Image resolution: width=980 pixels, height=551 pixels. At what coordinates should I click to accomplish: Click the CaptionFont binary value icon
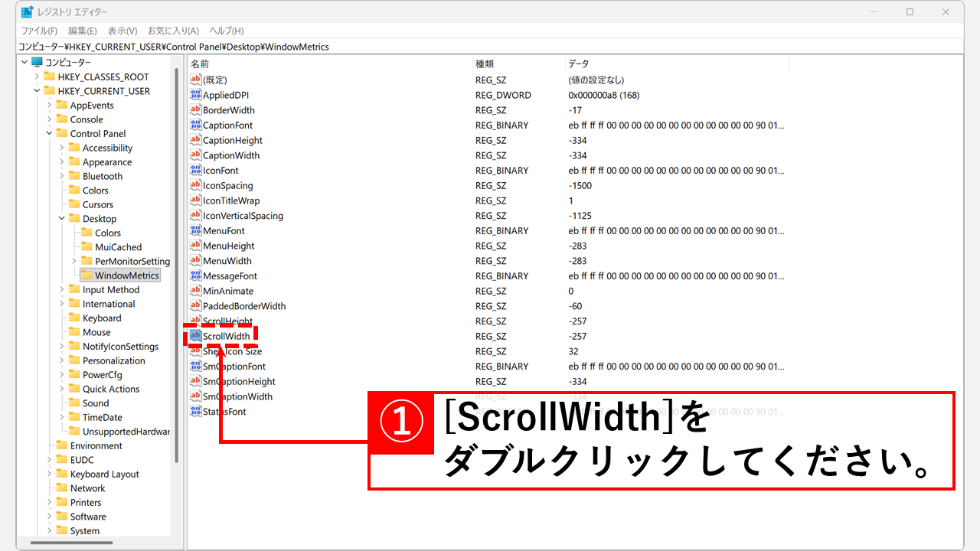tap(195, 126)
